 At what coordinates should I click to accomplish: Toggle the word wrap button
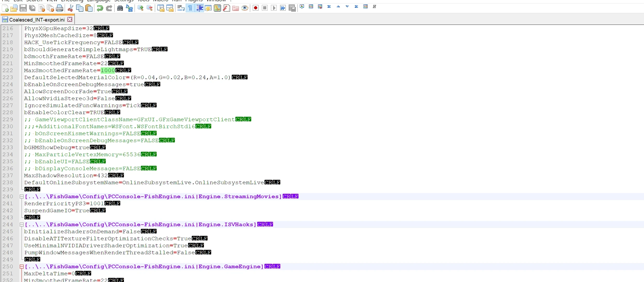point(181,8)
